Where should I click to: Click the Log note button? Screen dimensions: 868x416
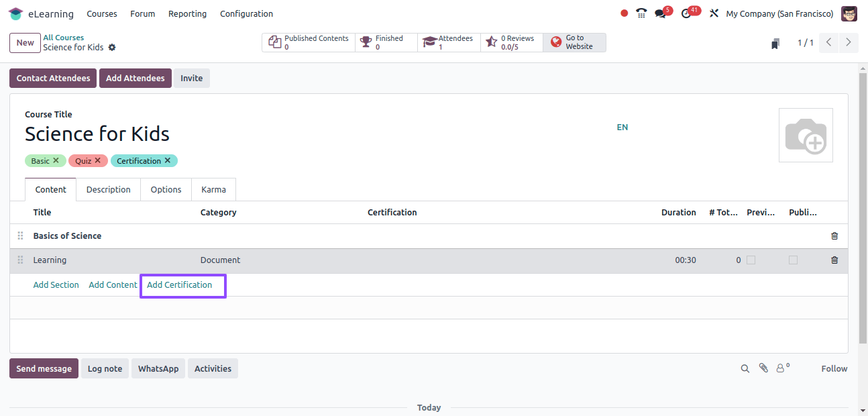click(x=105, y=368)
